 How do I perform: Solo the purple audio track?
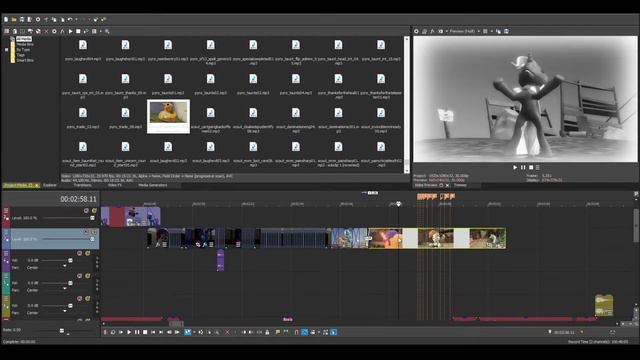[x=87, y=253]
